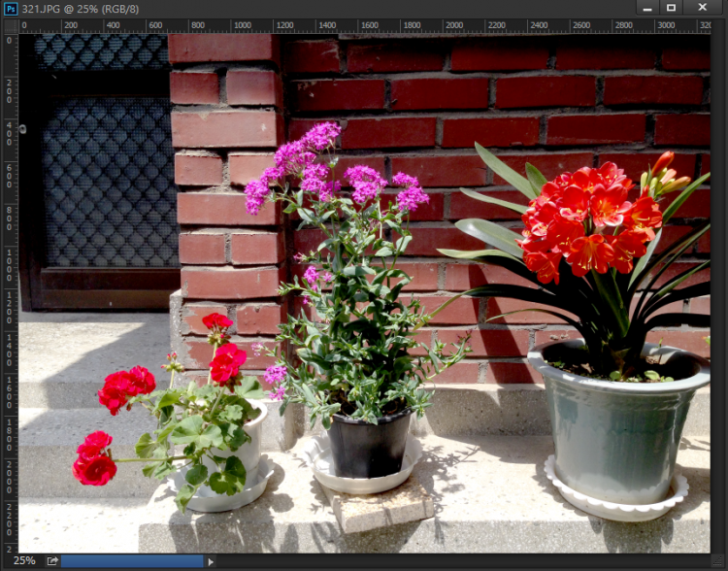
Task: Click the orange clivia flower cluster
Action: point(588,218)
